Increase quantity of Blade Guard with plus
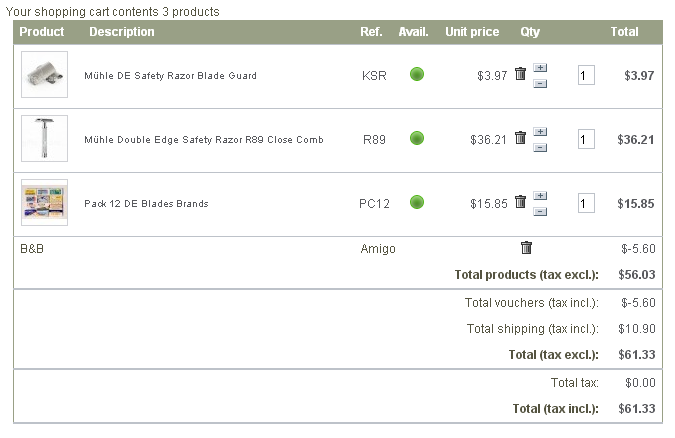 pyautogui.click(x=540, y=67)
